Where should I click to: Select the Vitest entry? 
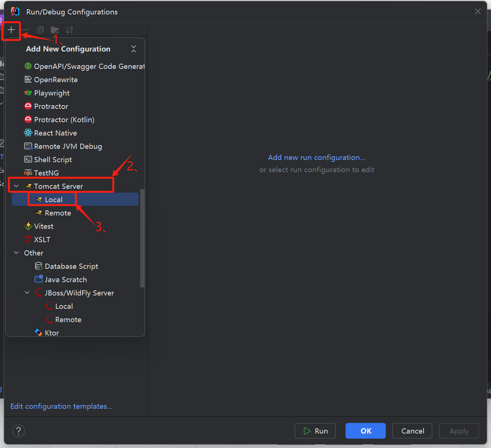tap(75, 226)
